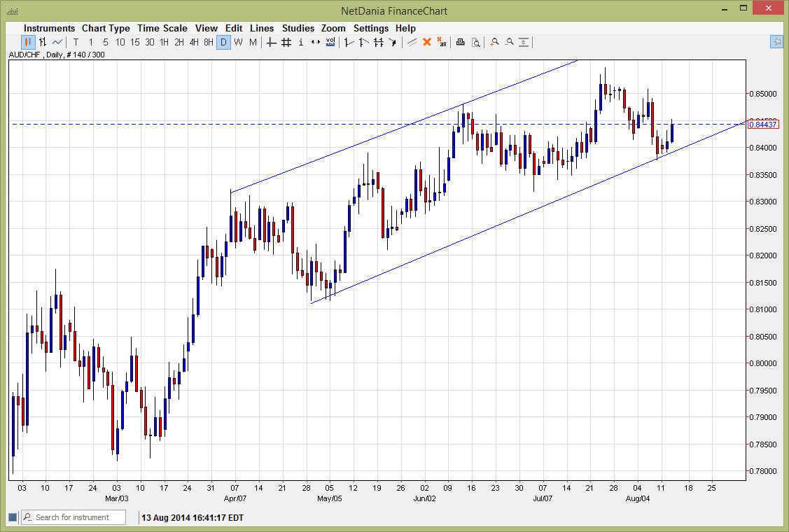Open the Studies menu

(x=298, y=28)
